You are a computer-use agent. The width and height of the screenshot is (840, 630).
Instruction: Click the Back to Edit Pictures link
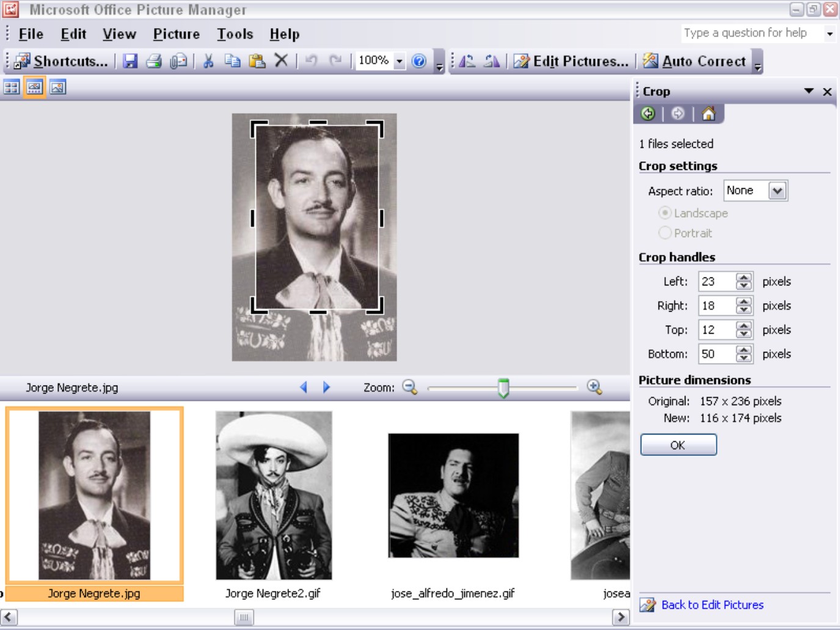click(712, 605)
